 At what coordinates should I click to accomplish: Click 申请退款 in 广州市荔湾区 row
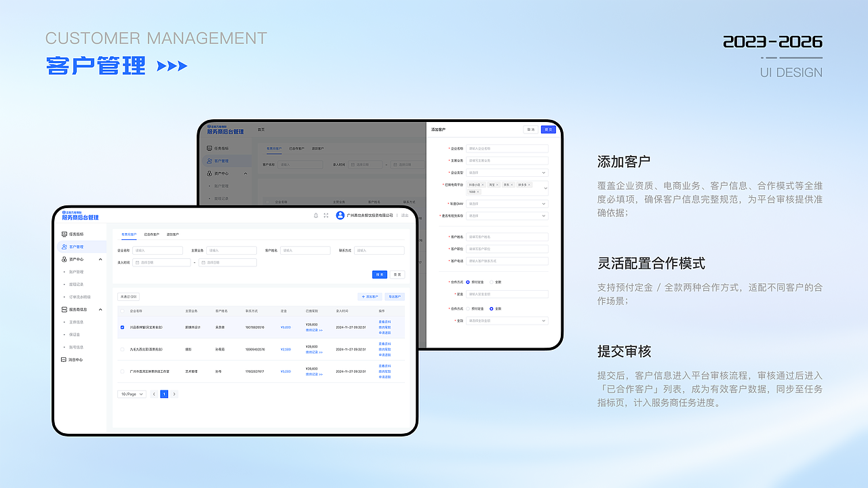(x=384, y=377)
